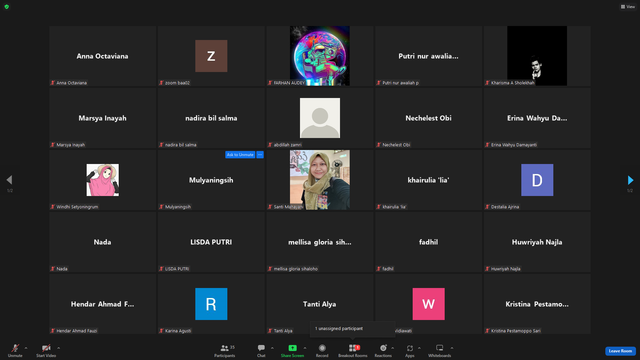
Task: Expand the caret next to Reactions
Action: [x=392, y=348]
